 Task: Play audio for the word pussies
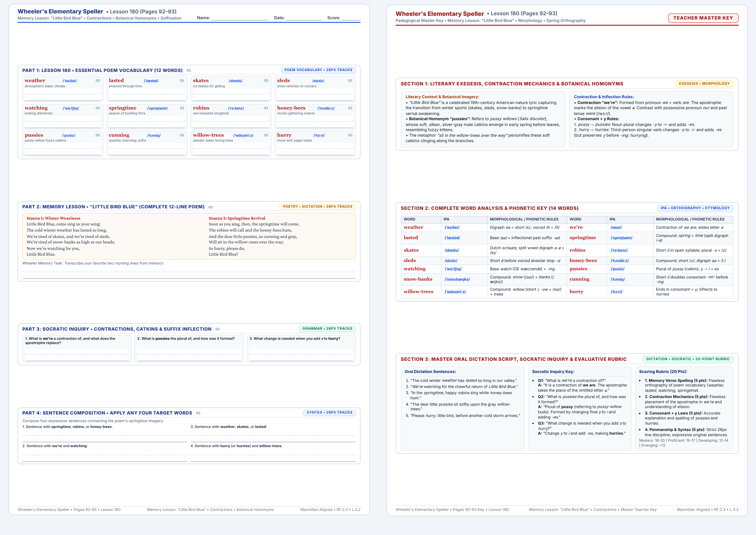[x=98, y=135]
